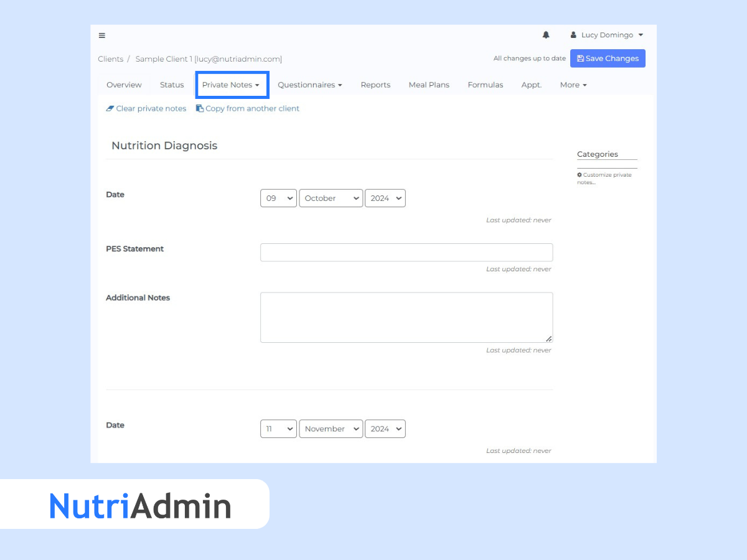Click the Additional Notes text area
The width and height of the screenshot is (747, 560).
pos(406,317)
